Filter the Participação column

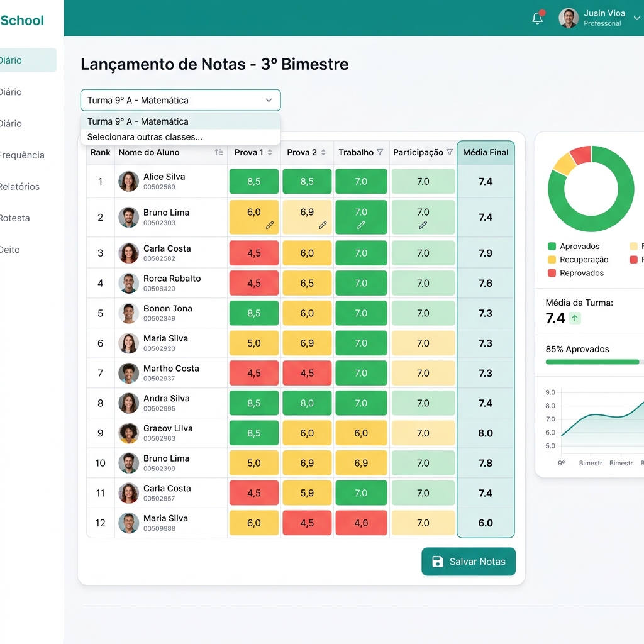450,152
